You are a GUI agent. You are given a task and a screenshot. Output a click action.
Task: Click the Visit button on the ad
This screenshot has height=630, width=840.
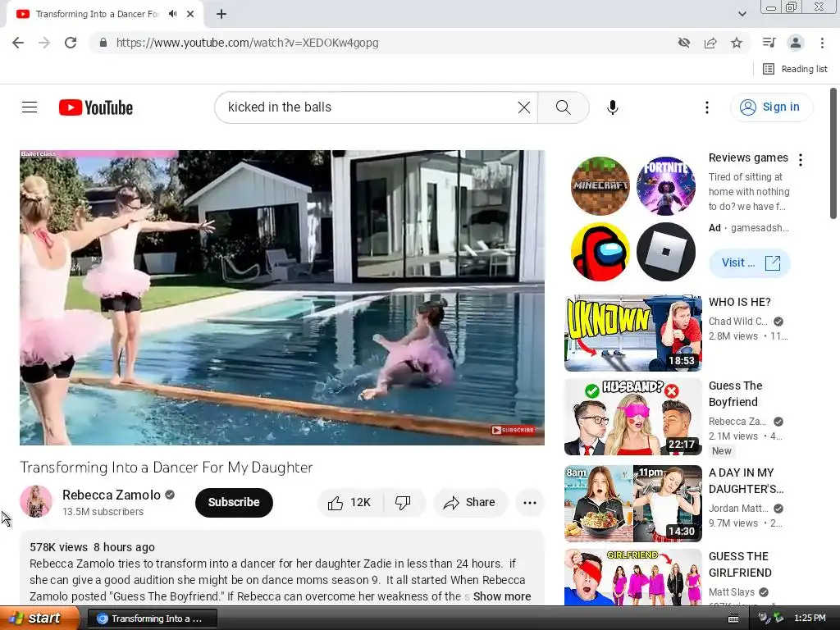(x=750, y=263)
